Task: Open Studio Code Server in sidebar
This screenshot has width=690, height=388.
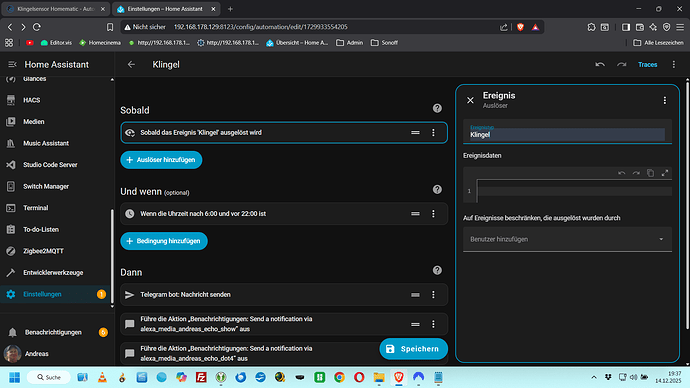Action: [57, 165]
